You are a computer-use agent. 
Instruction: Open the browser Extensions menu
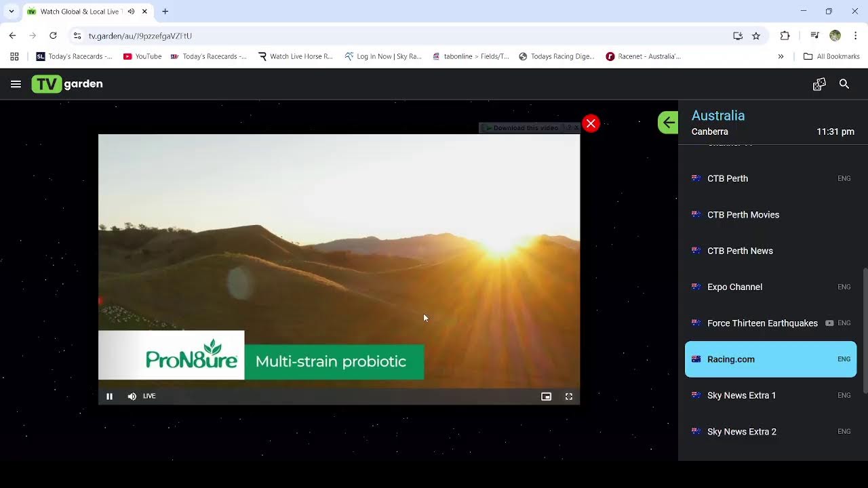click(x=785, y=36)
